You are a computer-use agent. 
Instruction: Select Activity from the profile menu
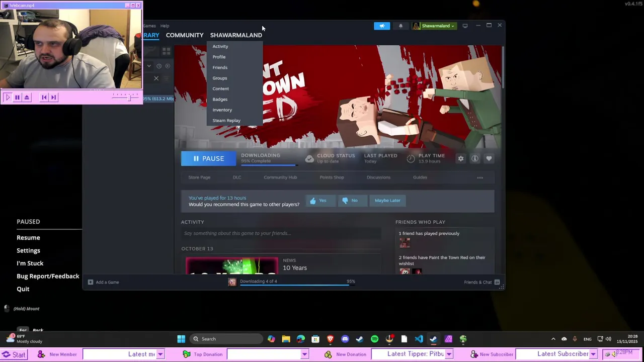coord(220,46)
